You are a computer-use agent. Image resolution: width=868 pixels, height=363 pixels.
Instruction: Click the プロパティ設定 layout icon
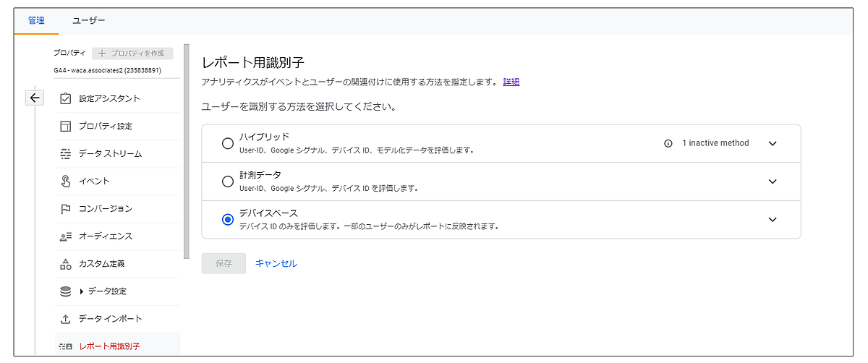point(66,127)
